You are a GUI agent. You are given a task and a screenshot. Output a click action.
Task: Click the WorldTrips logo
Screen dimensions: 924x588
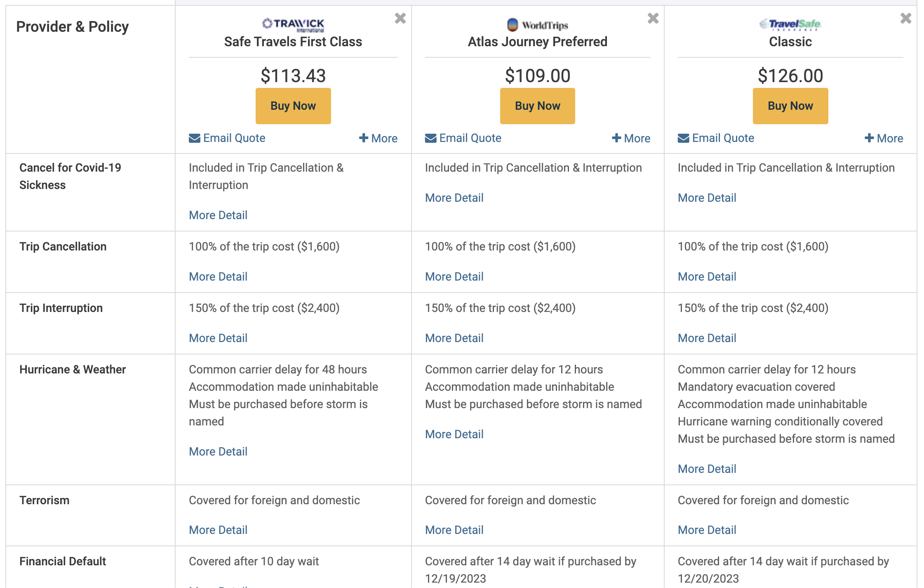coord(538,25)
